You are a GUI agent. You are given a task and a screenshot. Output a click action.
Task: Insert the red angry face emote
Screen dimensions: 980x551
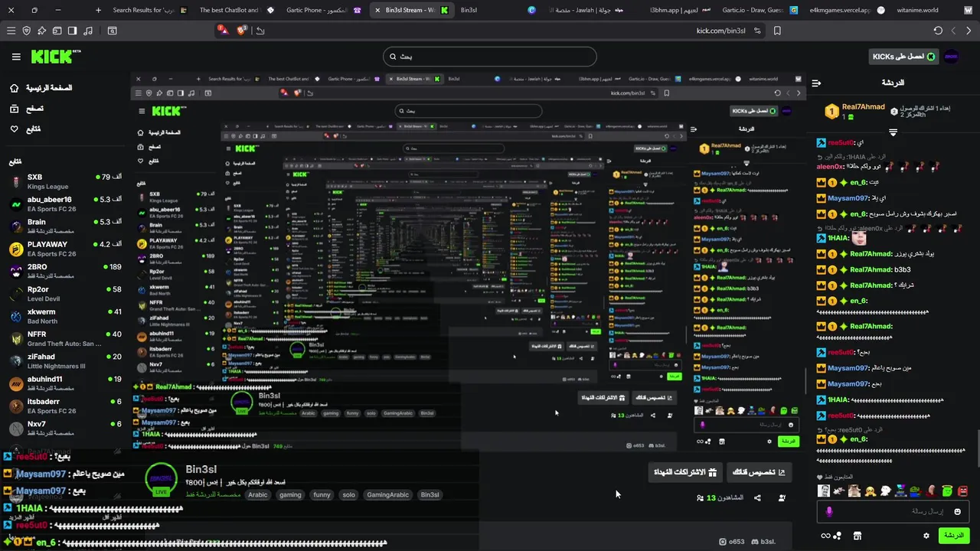(x=963, y=491)
